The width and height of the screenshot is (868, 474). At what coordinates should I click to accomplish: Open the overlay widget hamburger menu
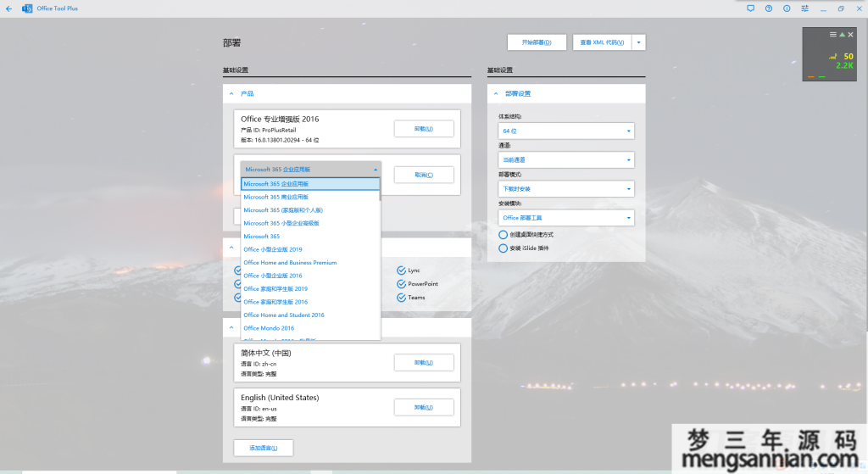[832, 34]
